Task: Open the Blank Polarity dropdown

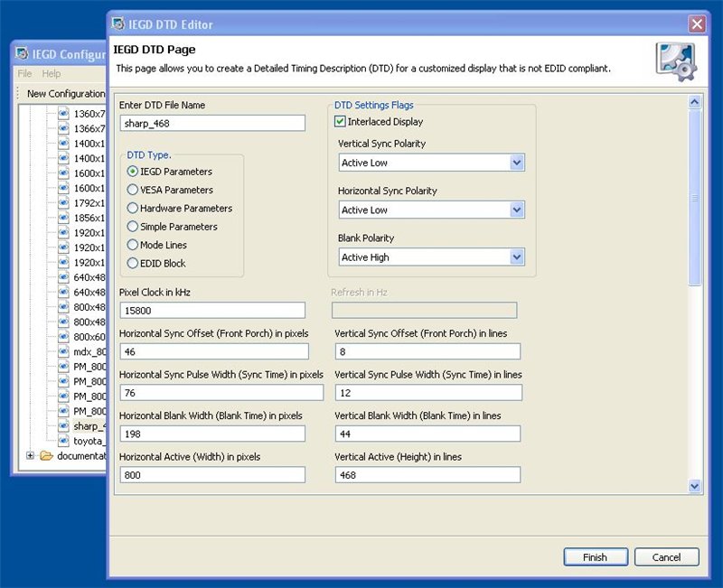Action: tap(516, 257)
